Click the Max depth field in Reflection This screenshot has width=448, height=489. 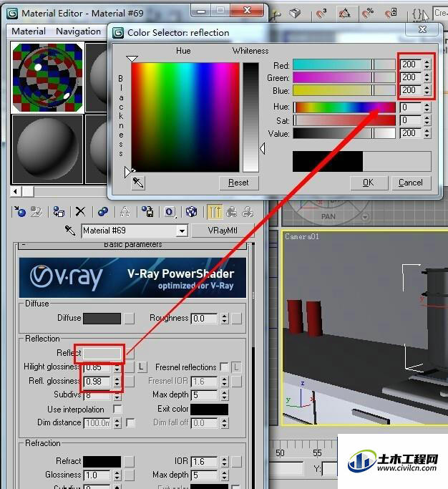pos(205,395)
